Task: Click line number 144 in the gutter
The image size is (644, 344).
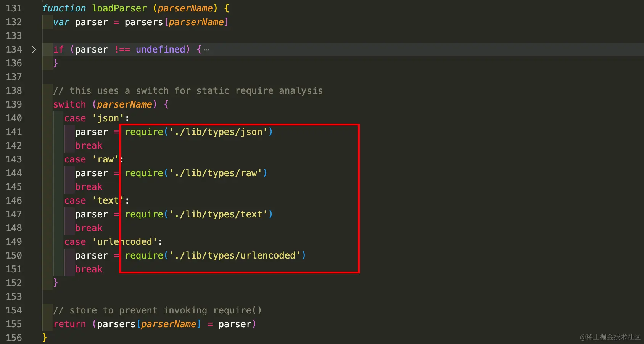Action: pos(14,173)
